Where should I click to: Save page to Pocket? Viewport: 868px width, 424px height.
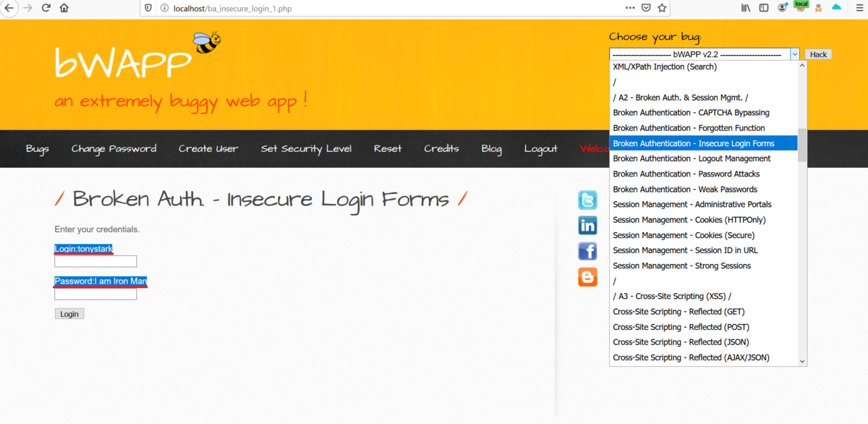point(646,8)
